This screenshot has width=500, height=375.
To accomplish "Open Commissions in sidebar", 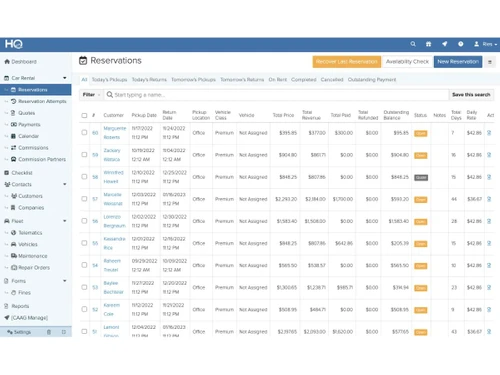I will (30, 148).
